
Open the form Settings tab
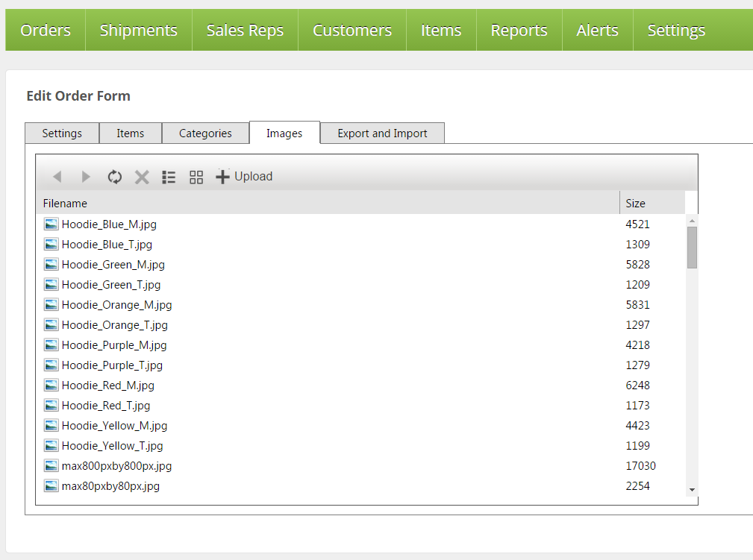tap(62, 133)
